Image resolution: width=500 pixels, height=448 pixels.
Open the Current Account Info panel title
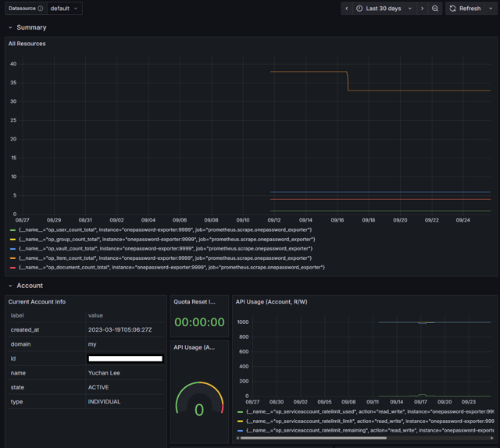pyautogui.click(x=37, y=301)
